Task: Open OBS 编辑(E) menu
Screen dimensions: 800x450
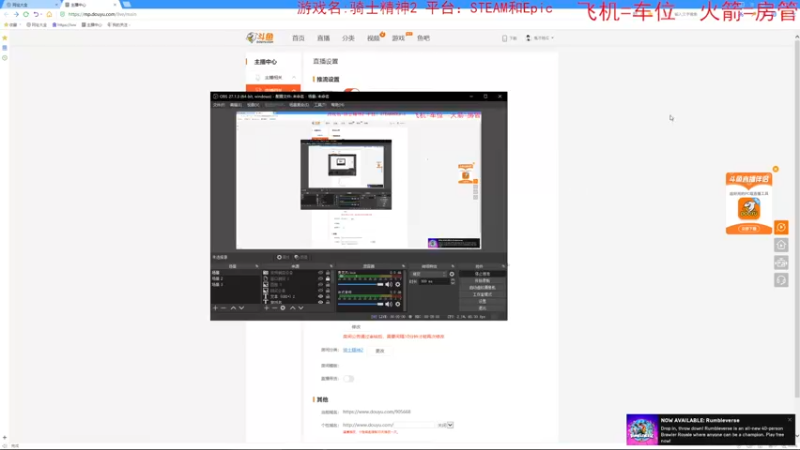Action: 236,105
